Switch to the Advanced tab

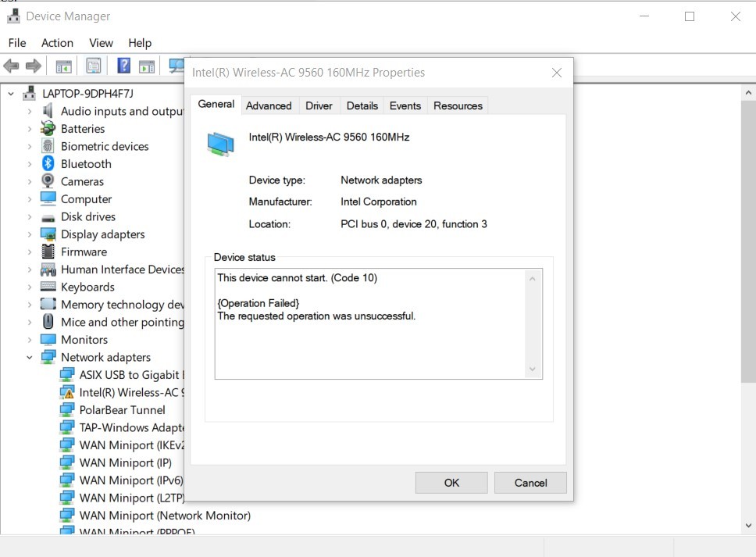click(269, 105)
